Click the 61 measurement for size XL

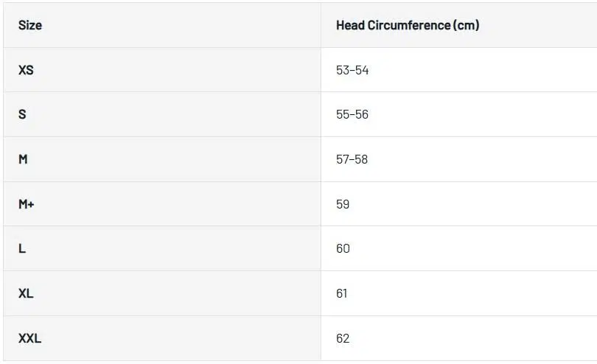click(342, 293)
